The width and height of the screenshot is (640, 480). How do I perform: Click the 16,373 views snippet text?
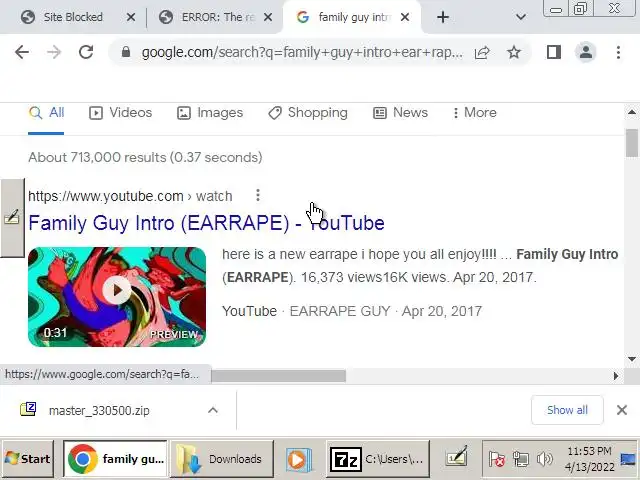tap(341, 278)
